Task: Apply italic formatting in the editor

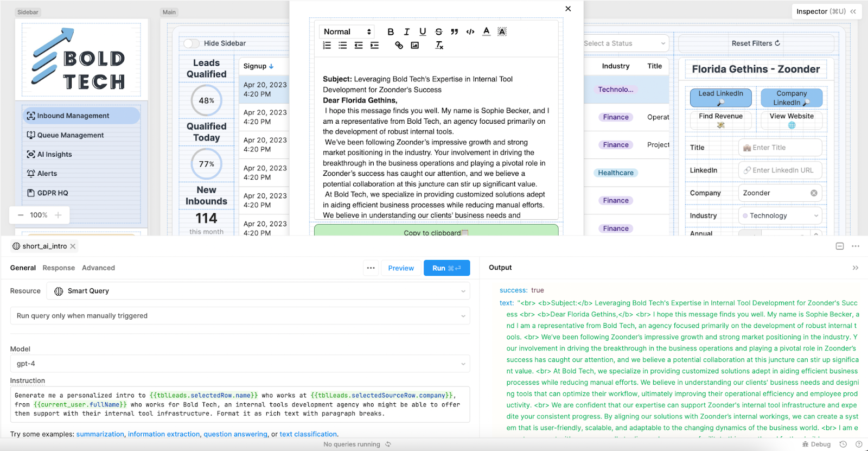Action: point(407,31)
